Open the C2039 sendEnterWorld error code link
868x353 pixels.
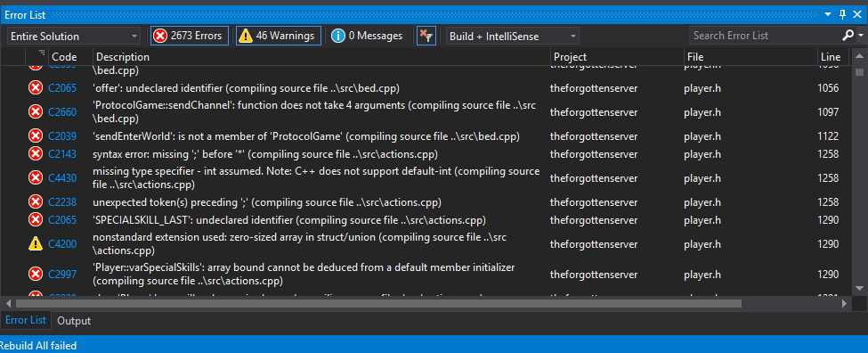(x=62, y=136)
